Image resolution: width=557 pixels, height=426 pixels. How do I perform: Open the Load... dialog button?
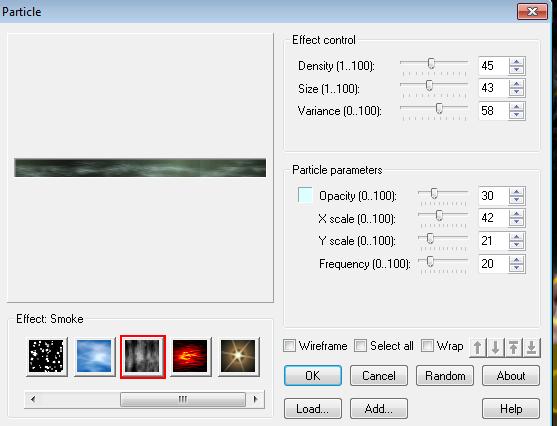pos(313,409)
